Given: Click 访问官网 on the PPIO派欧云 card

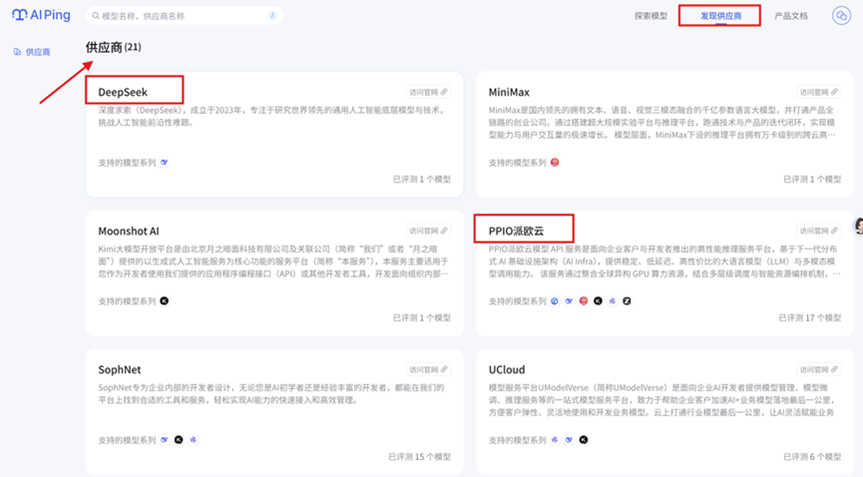Looking at the screenshot, I should (819, 231).
